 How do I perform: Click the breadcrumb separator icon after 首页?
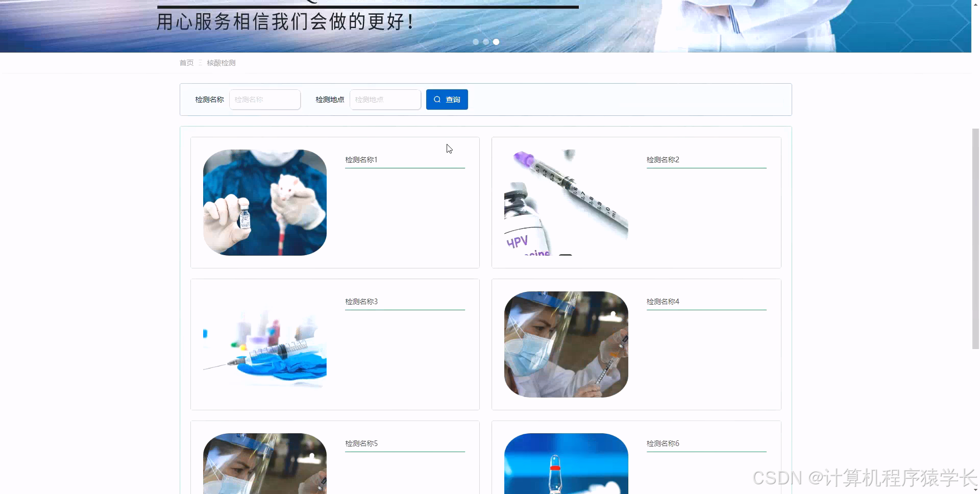click(201, 62)
